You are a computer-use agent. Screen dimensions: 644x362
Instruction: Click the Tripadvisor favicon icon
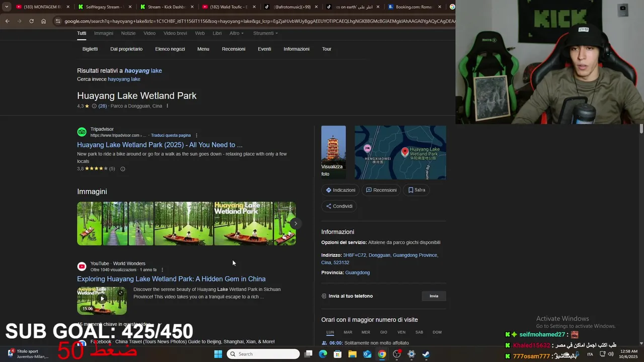82,132
